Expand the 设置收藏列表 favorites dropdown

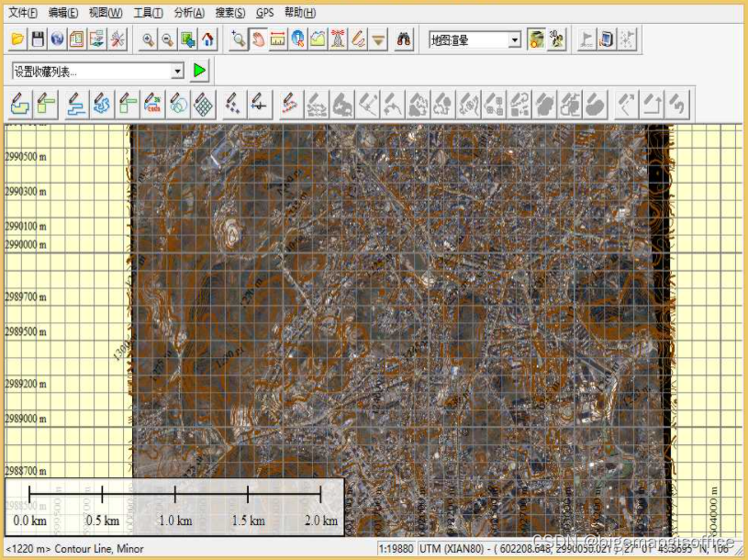[177, 72]
